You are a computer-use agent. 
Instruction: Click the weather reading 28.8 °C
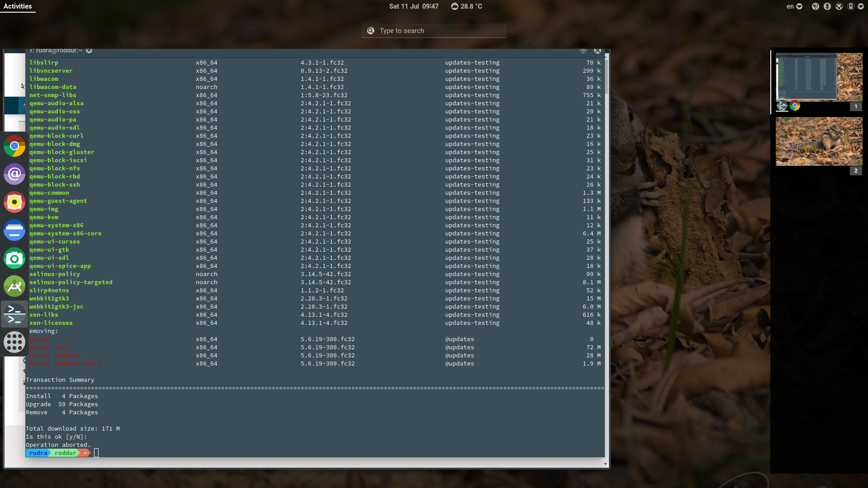(x=467, y=6)
